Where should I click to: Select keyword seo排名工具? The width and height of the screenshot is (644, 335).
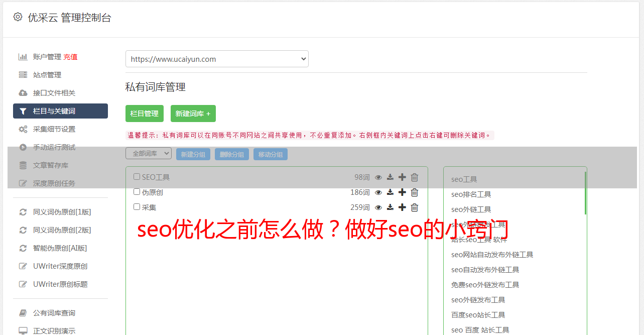click(x=471, y=194)
